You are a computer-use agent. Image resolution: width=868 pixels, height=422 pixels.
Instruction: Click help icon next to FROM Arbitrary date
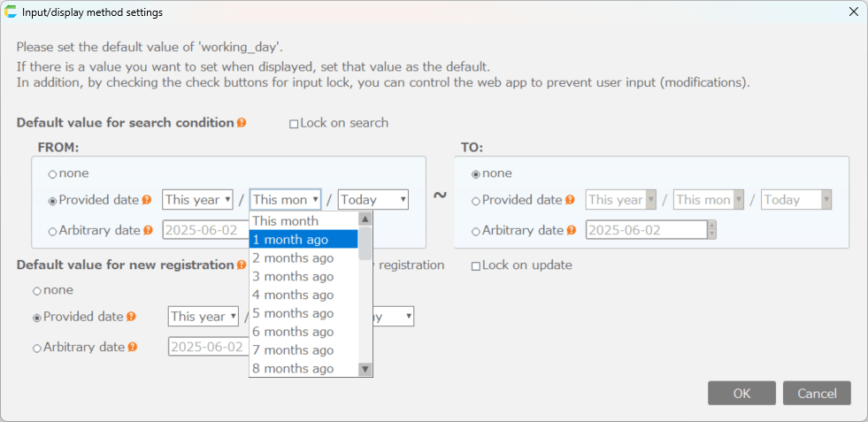pyautogui.click(x=147, y=230)
